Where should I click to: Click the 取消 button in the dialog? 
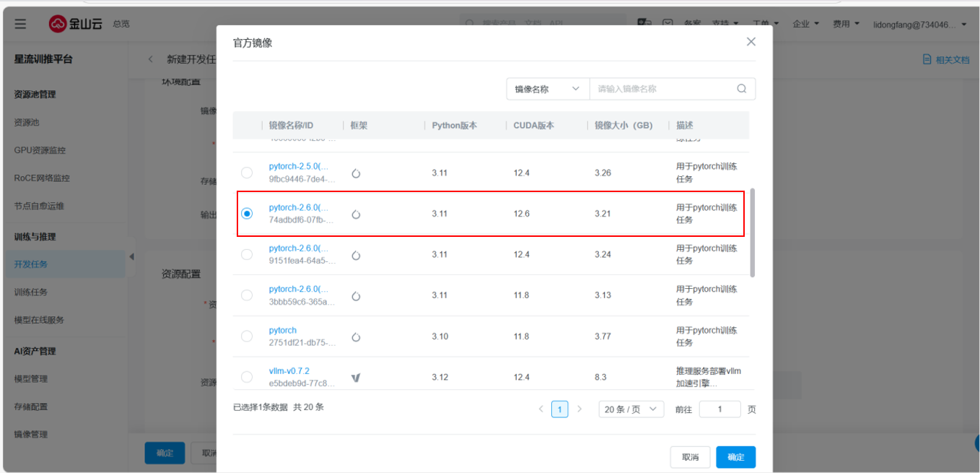point(690,457)
